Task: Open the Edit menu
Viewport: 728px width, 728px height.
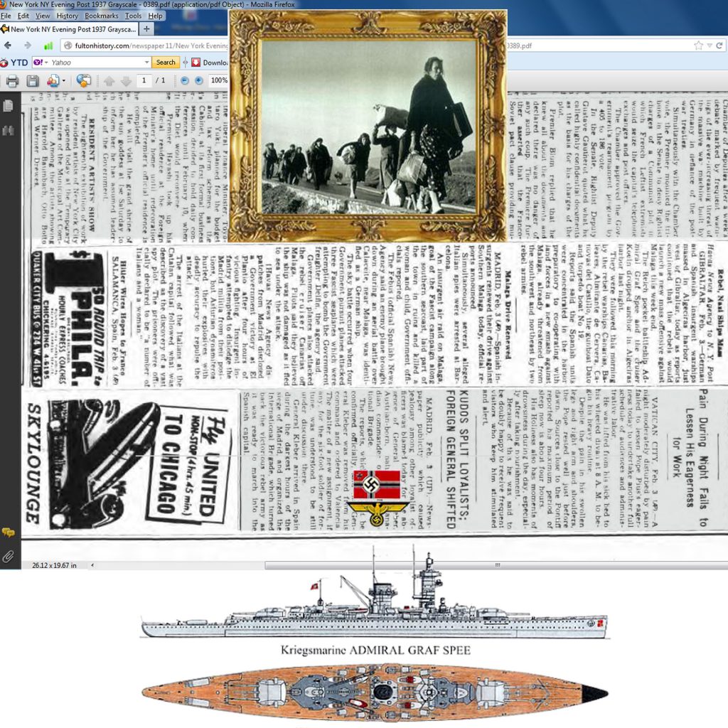Action: coord(23,16)
